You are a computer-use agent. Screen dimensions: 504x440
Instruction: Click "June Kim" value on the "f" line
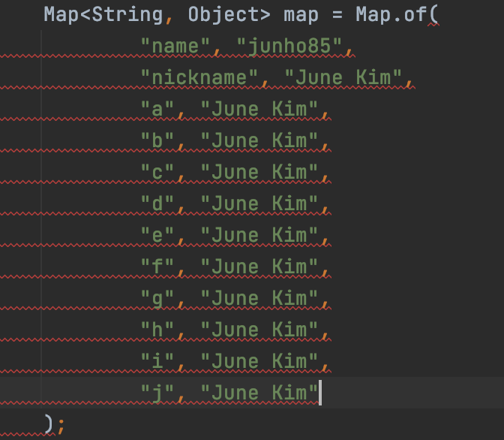[x=259, y=267]
